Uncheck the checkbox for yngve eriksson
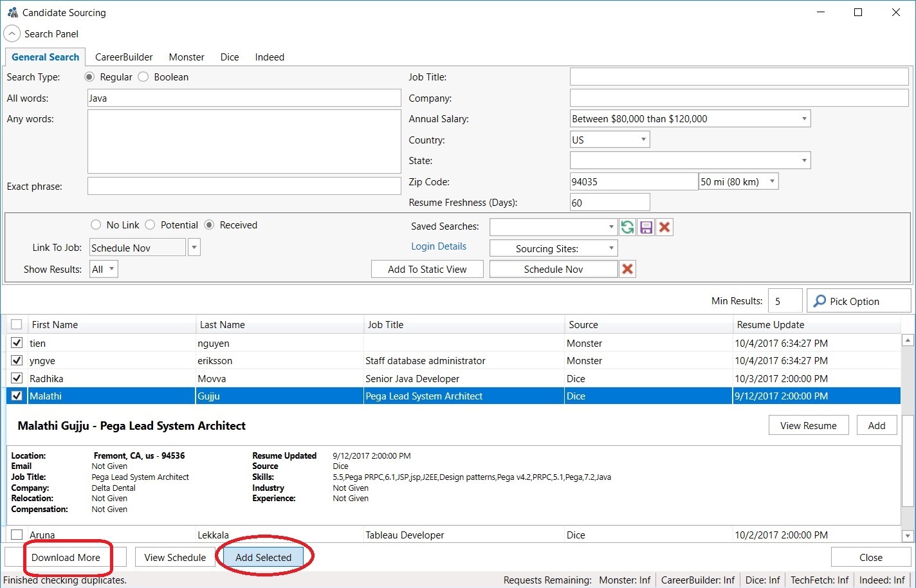 [x=17, y=360]
